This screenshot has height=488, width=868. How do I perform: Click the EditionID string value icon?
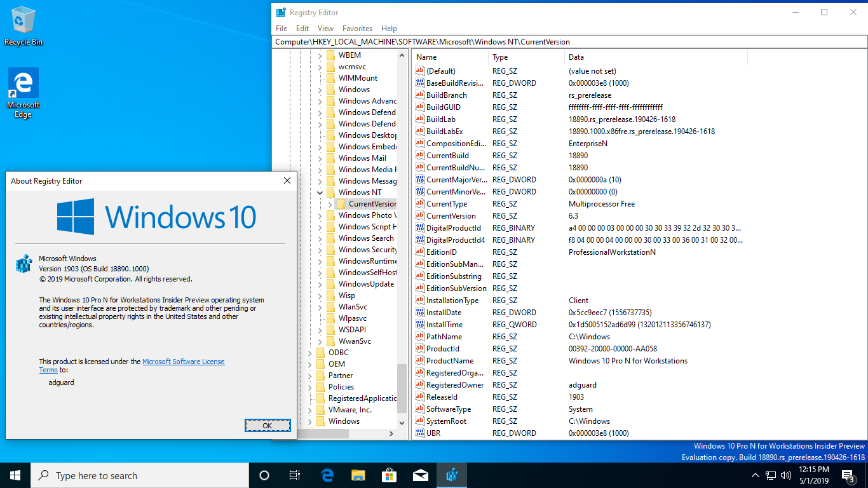click(x=419, y=252)
